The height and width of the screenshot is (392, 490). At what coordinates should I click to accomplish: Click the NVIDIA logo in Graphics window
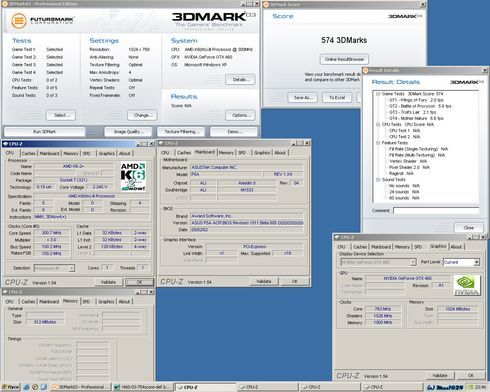[x=466, y=285]
